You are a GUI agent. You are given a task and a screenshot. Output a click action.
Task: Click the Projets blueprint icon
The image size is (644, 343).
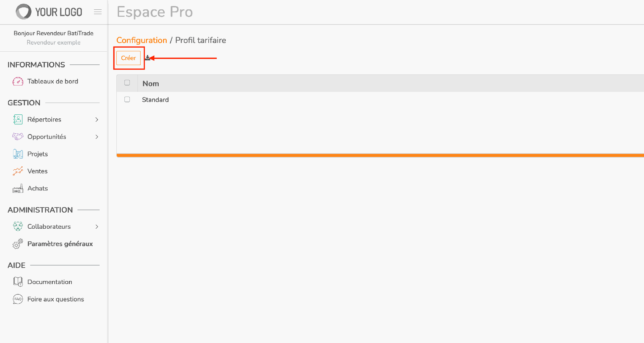[x=18, y=154]
